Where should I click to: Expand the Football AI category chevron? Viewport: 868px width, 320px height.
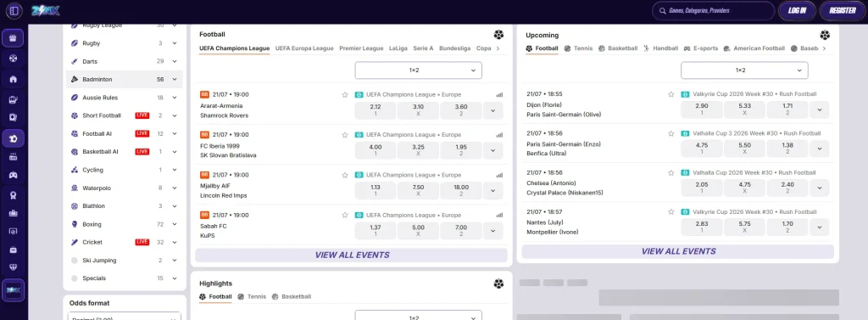tap(175, 133)
